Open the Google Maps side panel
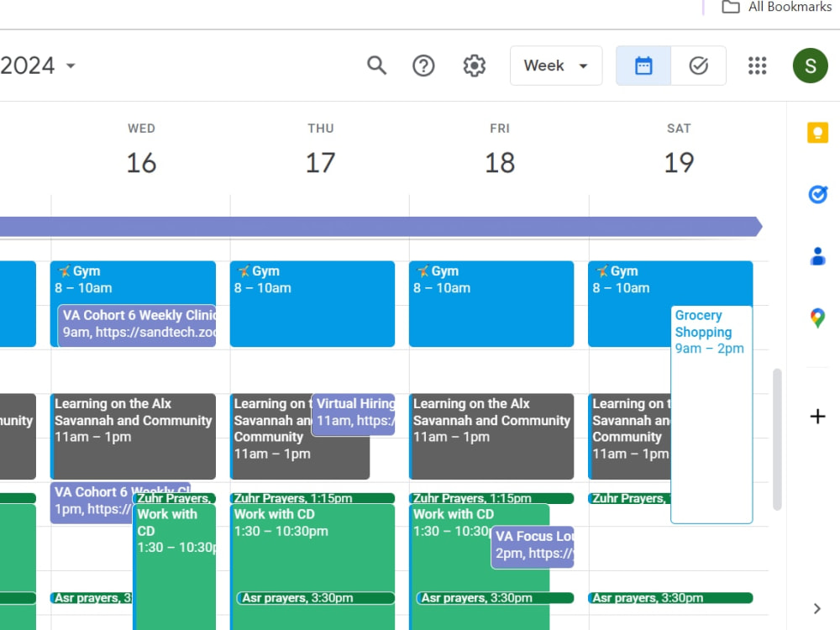The height and width of the screenshot is (630, 840). 817,318
